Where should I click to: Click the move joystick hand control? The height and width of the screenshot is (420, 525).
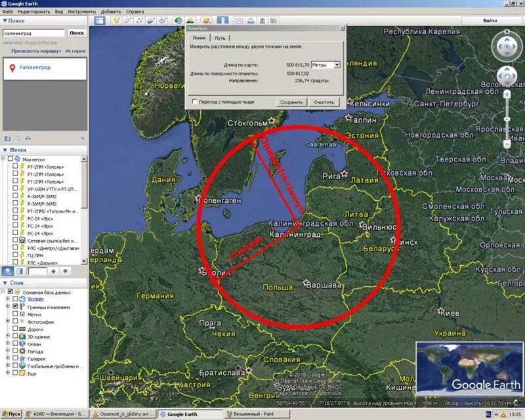pyautogui.click(x=507, y=76)
